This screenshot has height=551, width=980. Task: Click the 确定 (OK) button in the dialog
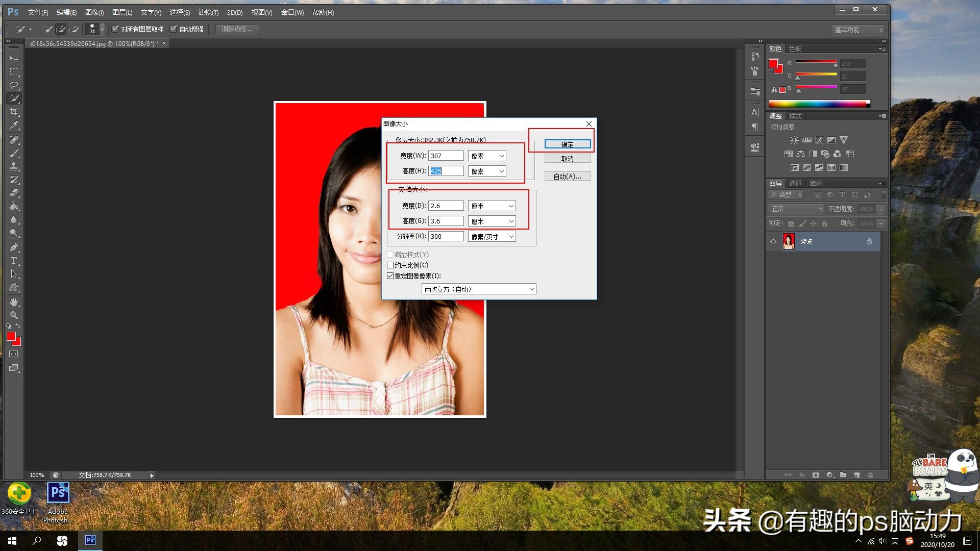(567, 144)
